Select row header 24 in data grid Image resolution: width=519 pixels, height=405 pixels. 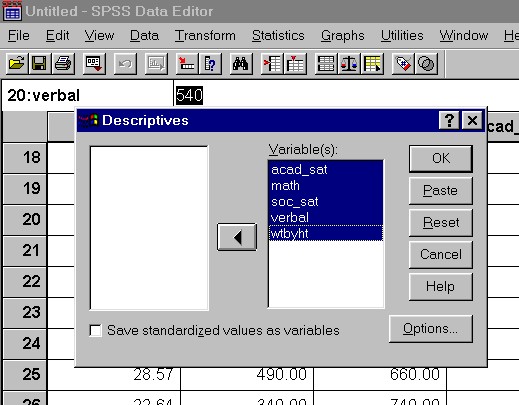pos(25,343)
